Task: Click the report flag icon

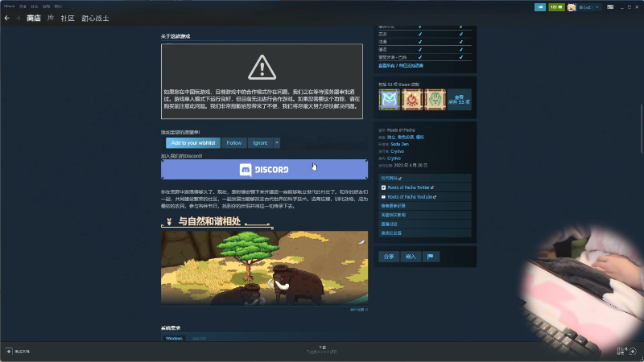Action: pos(431,257)
